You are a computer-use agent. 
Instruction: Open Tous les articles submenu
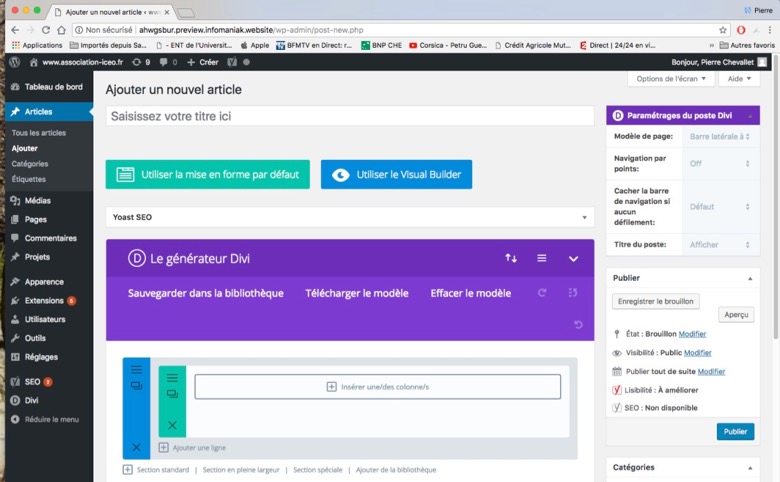point(39,133)
